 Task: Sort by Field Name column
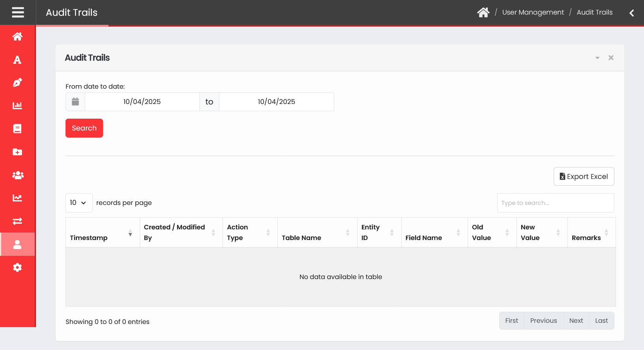tap(434, 233)
